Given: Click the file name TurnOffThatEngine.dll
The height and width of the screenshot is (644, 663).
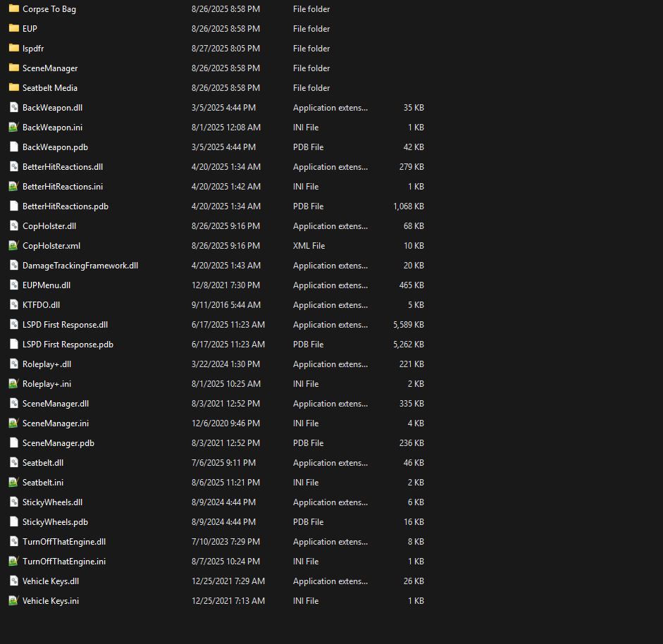Looking at the screenshot, I should coord(64,542).
